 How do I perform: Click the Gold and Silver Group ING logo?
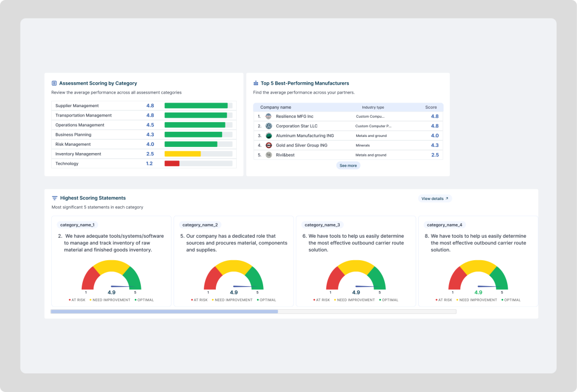coord(269,145)
